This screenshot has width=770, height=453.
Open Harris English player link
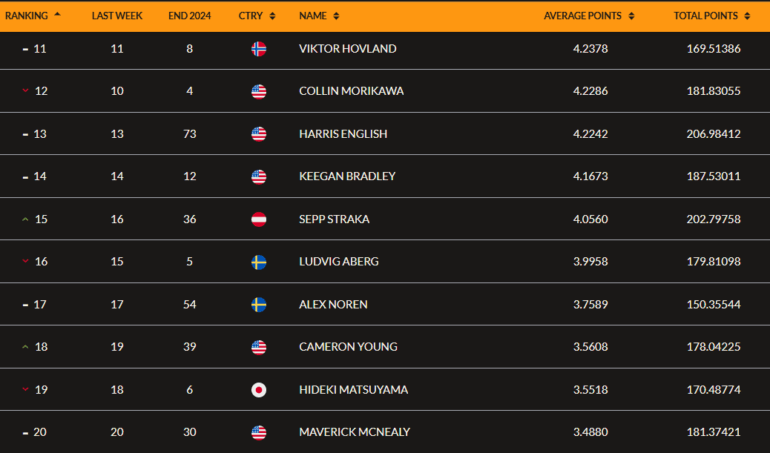343,134
